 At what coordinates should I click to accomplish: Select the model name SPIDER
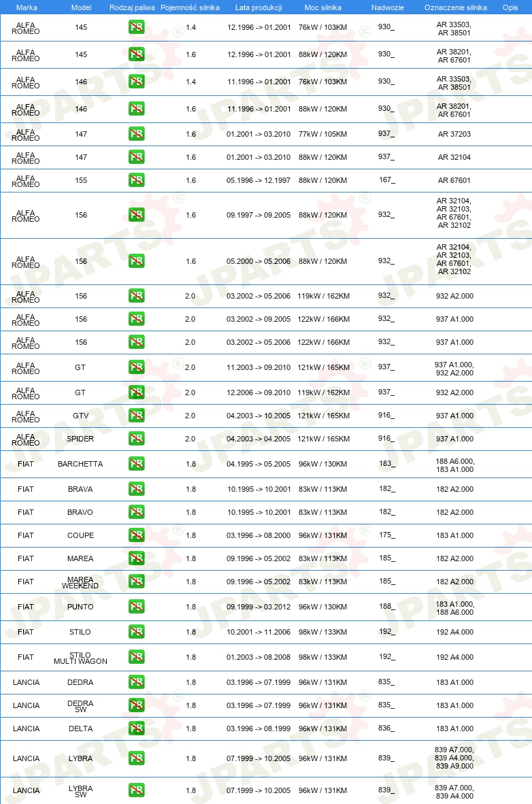[80, 439]
